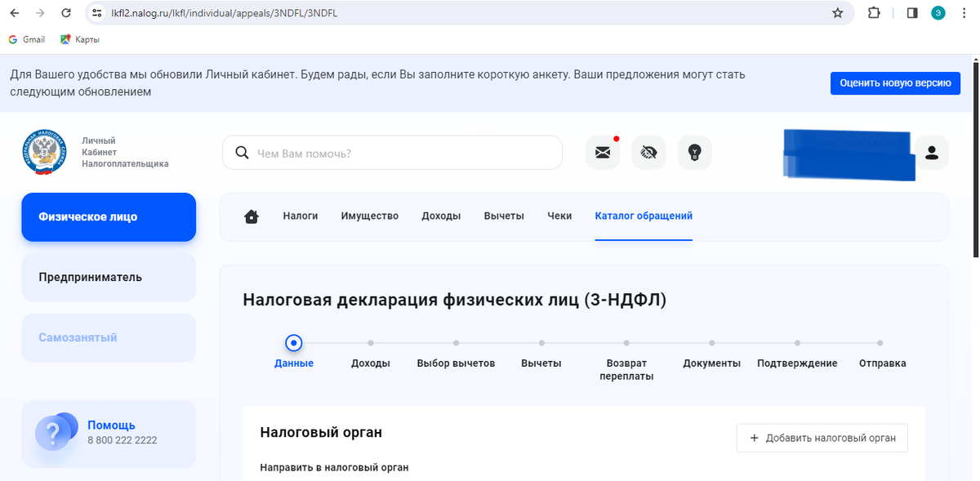Open Chrome three-dot menu
The image size is (980, 481).
tap(964, 13)
